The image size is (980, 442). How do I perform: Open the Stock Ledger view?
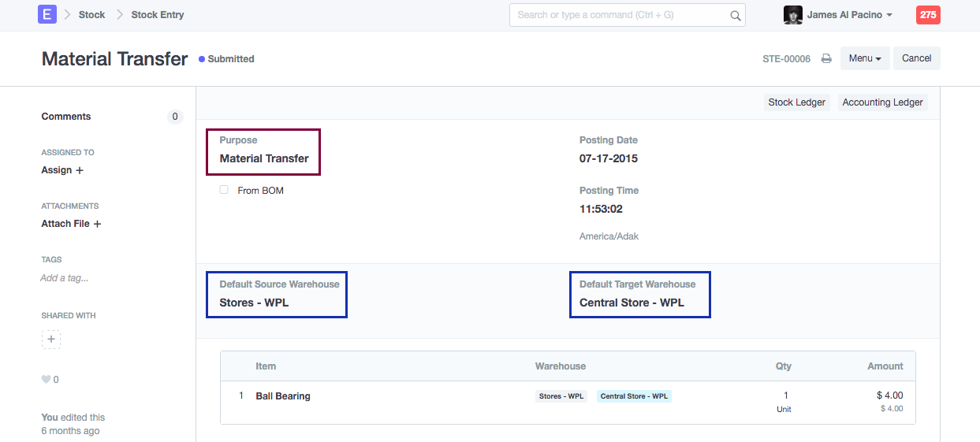point(796,102)
